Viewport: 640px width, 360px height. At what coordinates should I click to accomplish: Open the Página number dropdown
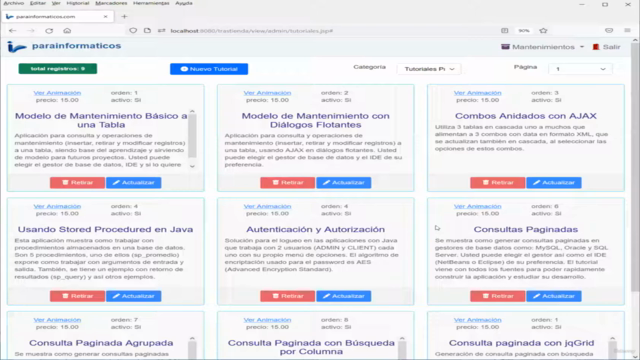pyautogui.click(x=580, y=69)
